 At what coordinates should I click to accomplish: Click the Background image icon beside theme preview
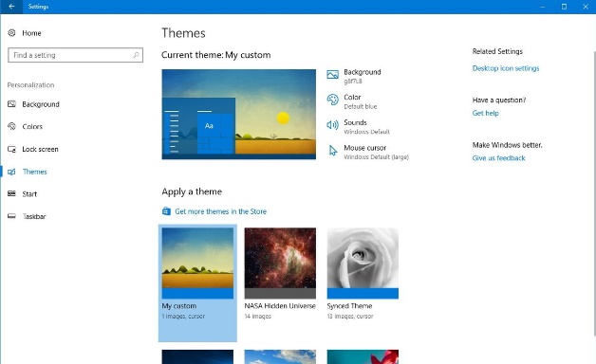tap(332, 75)
